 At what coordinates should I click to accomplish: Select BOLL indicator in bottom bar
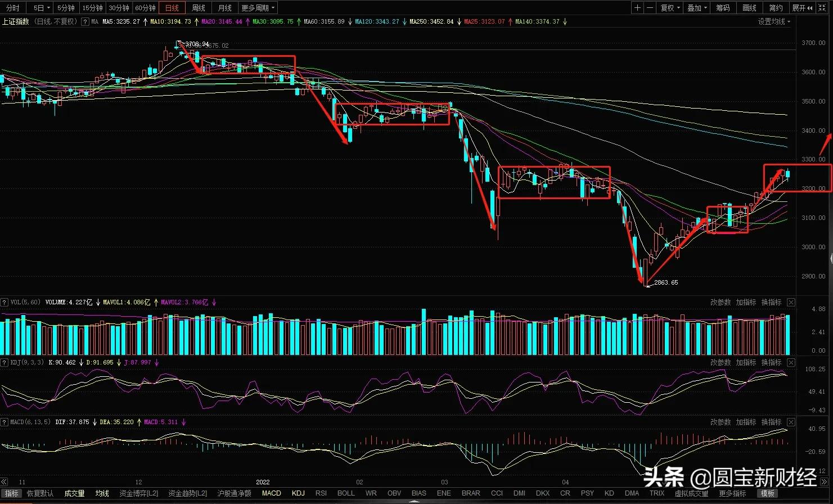tap(346, 493)
